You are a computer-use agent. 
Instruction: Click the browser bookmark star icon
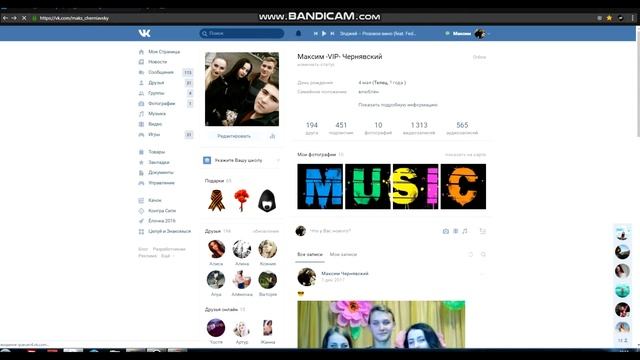[609, 18]
